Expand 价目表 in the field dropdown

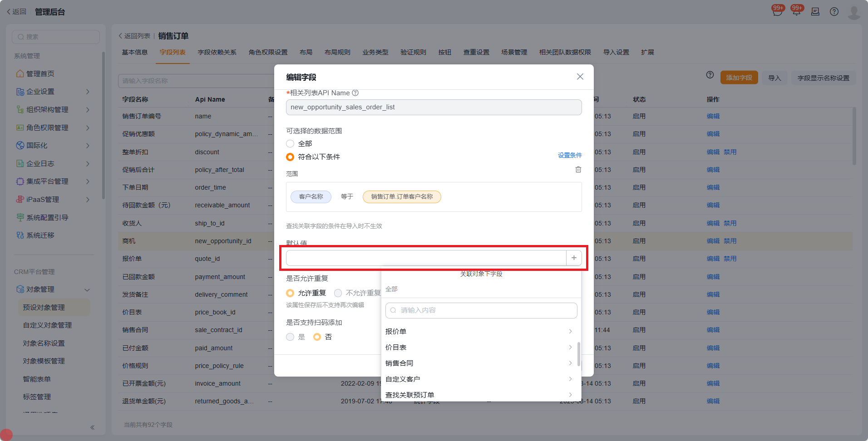pos(570,348)
